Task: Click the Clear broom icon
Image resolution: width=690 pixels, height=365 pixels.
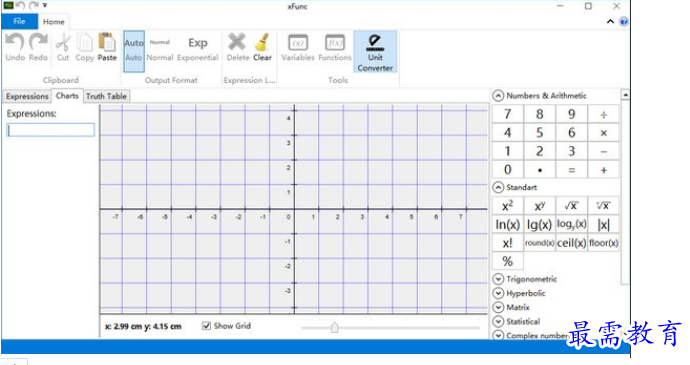Action: click(262, 42)
